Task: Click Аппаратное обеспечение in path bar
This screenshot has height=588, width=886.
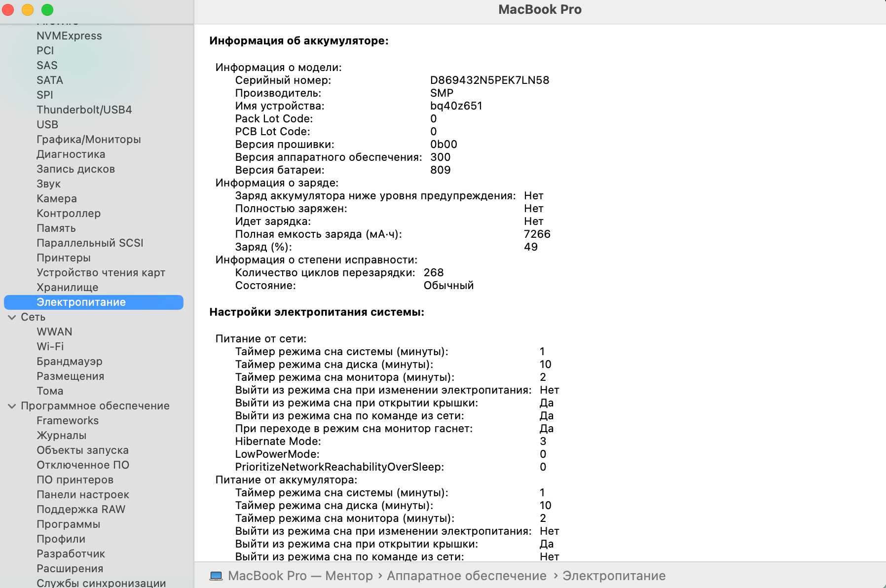Action: (x=467, y=576)
